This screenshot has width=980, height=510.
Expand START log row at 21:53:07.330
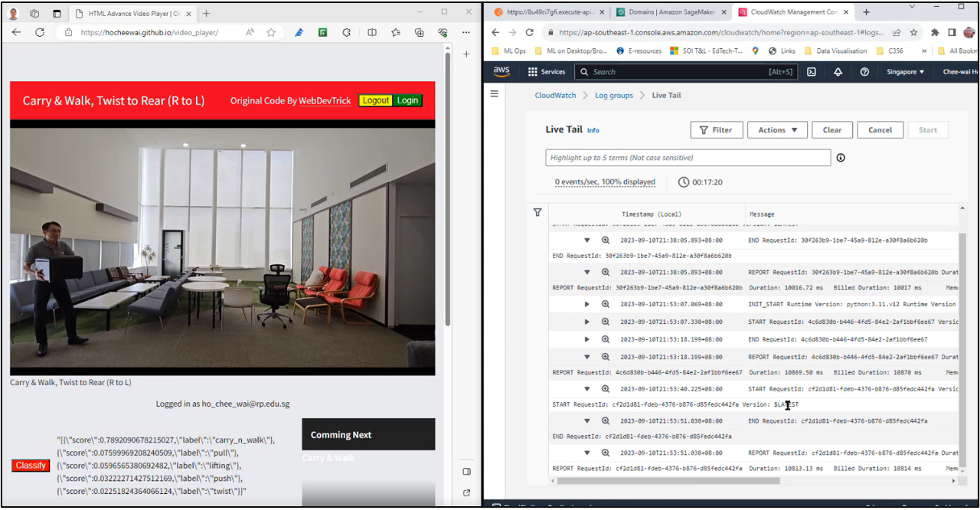(587, 322)
